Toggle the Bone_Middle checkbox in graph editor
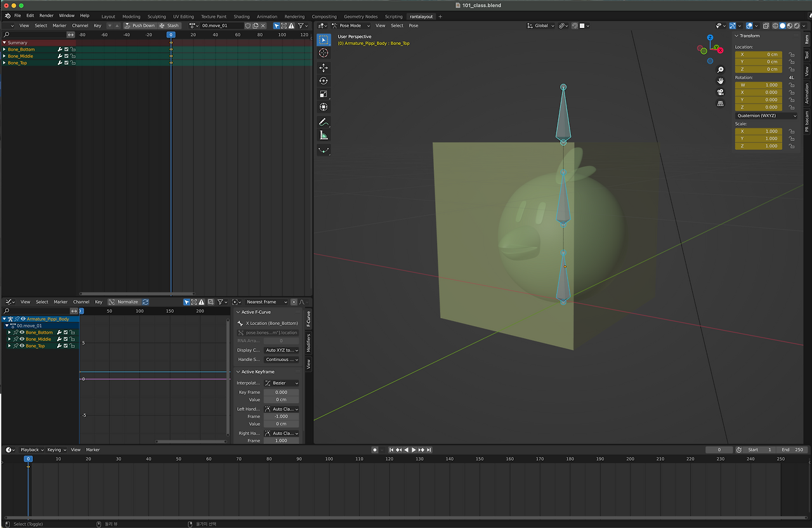This screenshot has width=812, height=528. click(66, 340)
